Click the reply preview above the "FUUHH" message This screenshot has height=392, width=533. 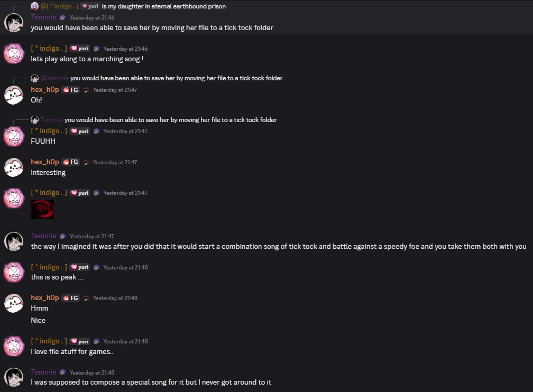pos(170,120)
